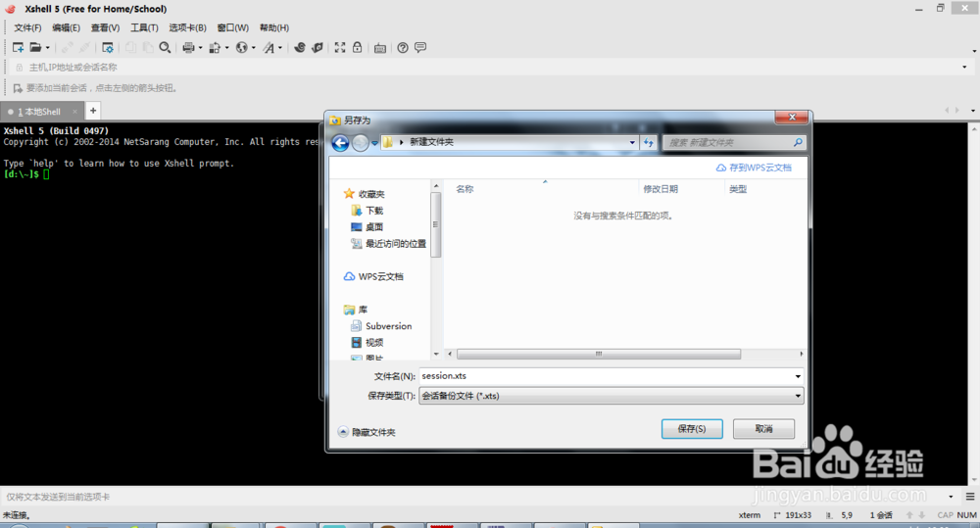
Task: Expand the path bar history dropdown
Action: pyautogui.click(x=632, y=142)
